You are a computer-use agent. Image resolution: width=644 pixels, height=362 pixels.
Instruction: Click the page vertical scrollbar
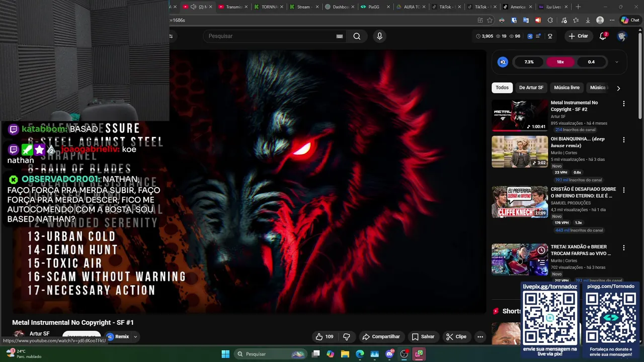[x=640, y=75]
